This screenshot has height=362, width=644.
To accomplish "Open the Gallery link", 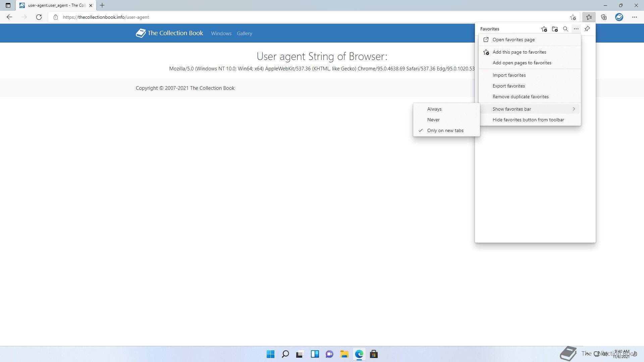I will pyautogui.click(x=244, y=34).
